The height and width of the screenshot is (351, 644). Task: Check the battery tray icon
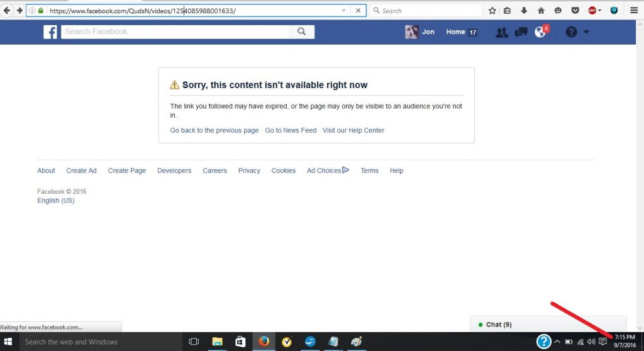[569, 342]
